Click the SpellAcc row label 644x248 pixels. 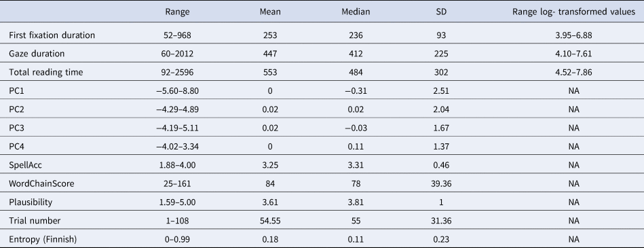click(26, 165)
